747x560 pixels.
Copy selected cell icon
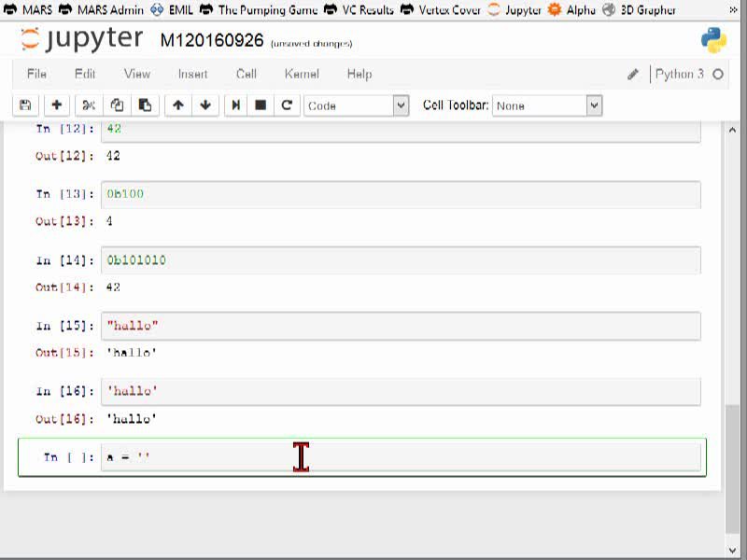tap(117, 105)
